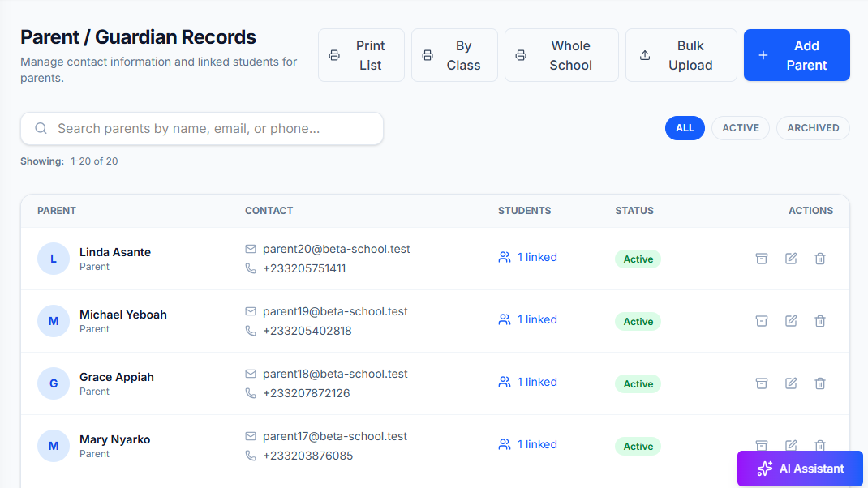Open the AI Assistant
The width and height of the screenshot is (868, 488).
[x=799, y=469]
